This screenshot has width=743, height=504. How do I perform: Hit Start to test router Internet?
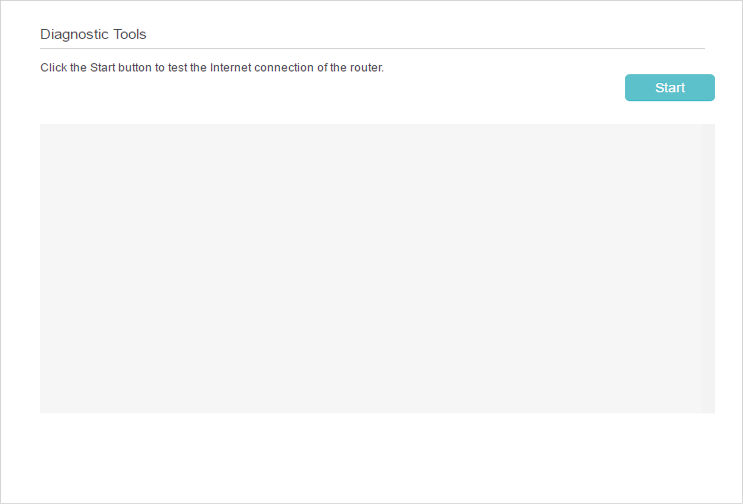tap(669, 88)
